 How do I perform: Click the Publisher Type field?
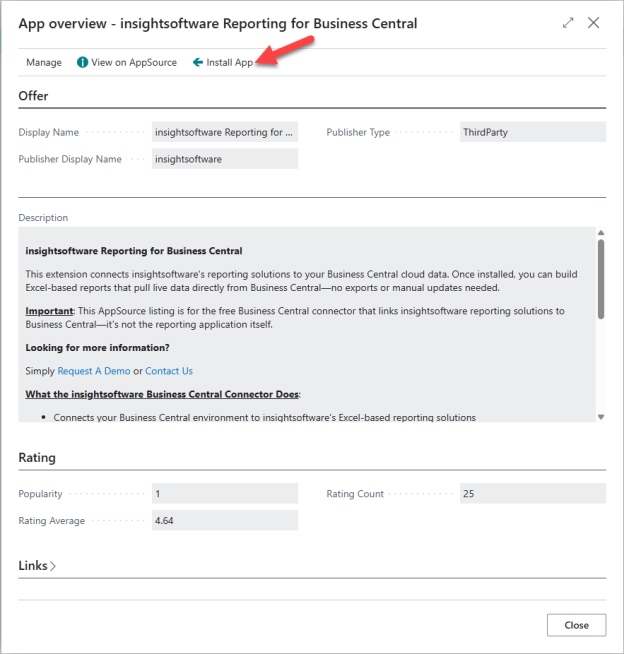(533, 132)
